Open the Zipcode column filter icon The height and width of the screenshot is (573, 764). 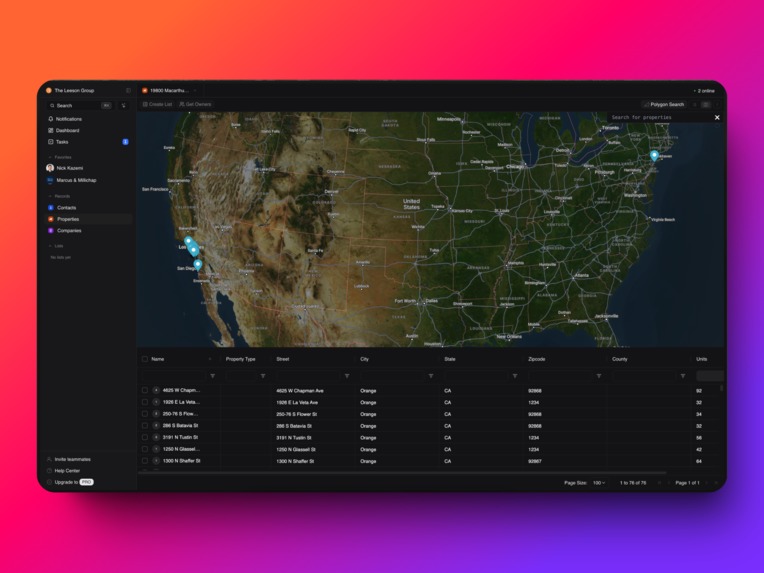click(599, 376)
